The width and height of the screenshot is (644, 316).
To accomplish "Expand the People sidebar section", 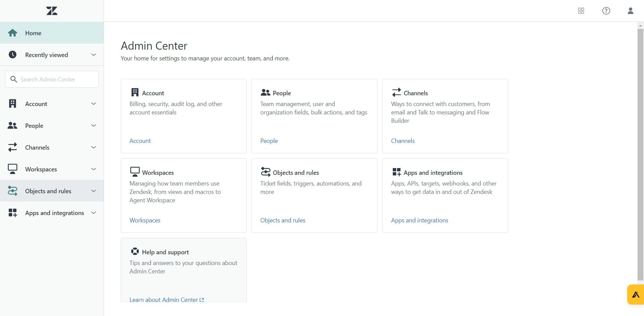I will point(93,125).
